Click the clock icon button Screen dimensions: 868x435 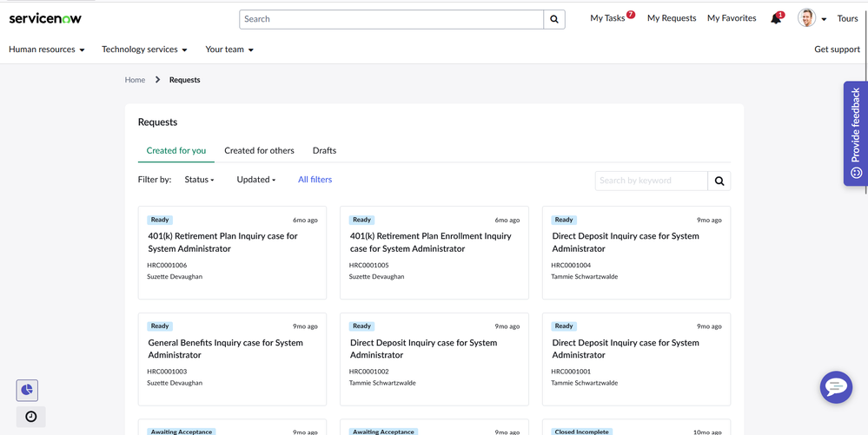31,417
